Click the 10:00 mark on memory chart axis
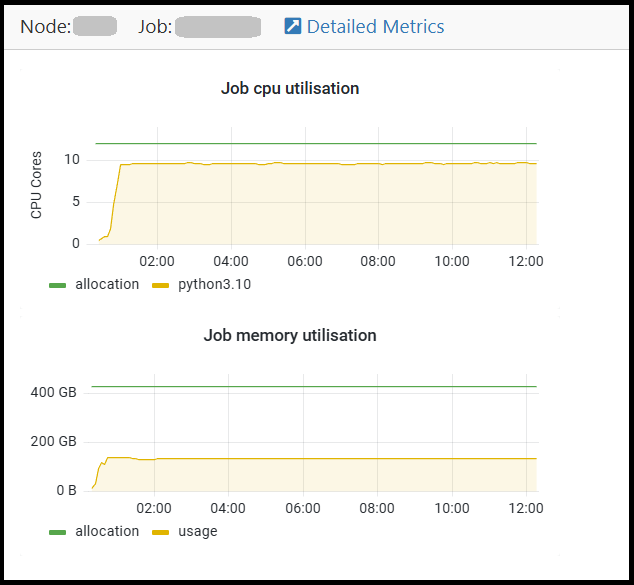The width and height of the screenshot is (634, 585). point(452,507)
